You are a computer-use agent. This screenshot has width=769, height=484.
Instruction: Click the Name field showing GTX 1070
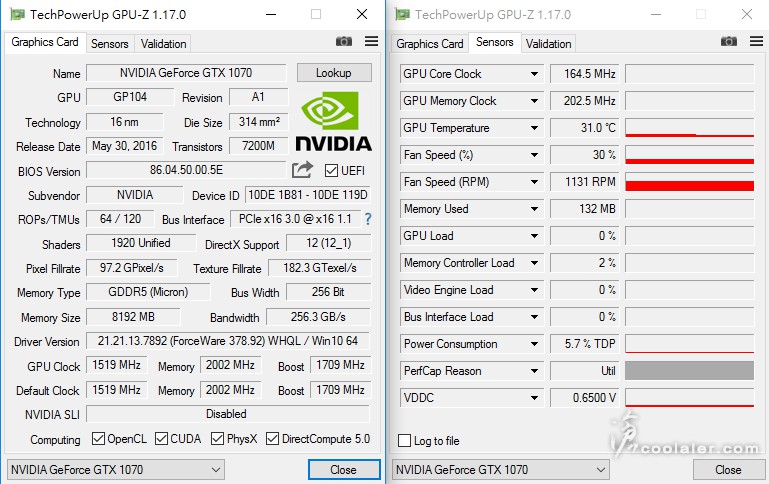(x=186, y=73)
